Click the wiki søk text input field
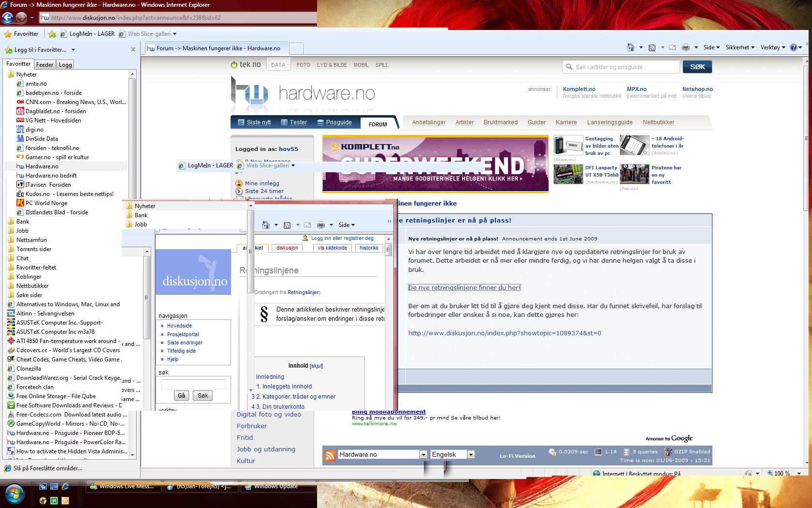 click(x=193, y=384)
